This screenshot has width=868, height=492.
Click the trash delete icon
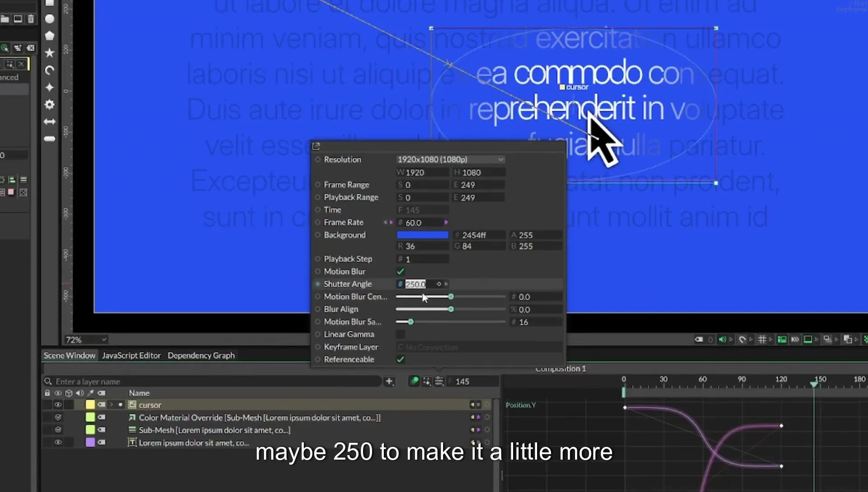tap(31, 19)
